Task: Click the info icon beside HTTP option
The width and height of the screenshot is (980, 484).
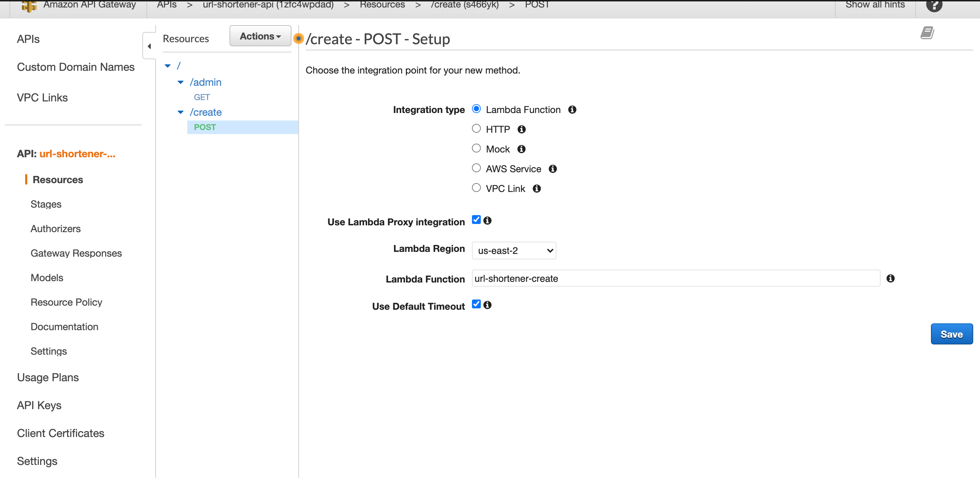Action: 521,129
